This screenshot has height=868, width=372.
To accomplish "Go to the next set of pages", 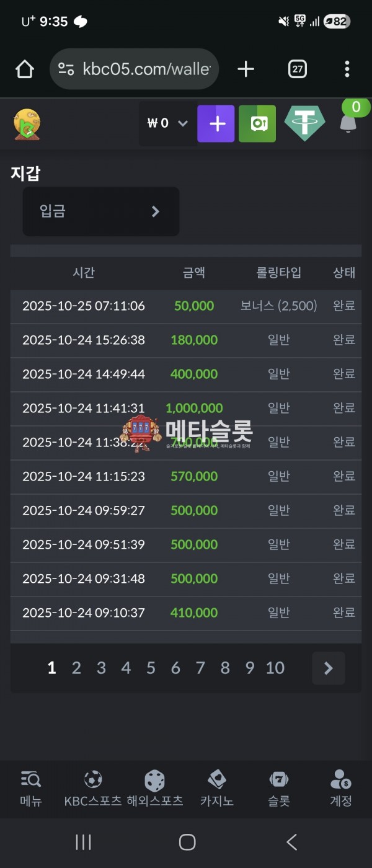I will [328, 668].
